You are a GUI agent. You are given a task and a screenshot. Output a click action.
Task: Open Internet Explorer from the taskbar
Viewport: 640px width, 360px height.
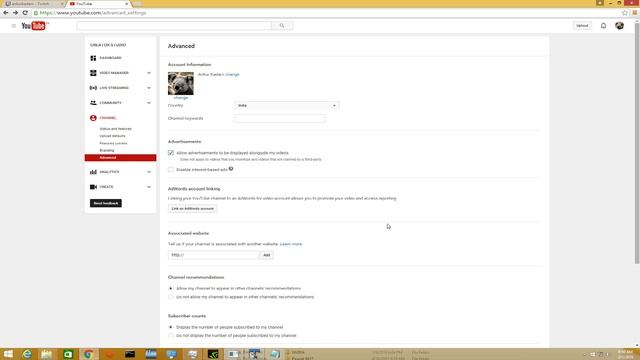click(27, 354)
